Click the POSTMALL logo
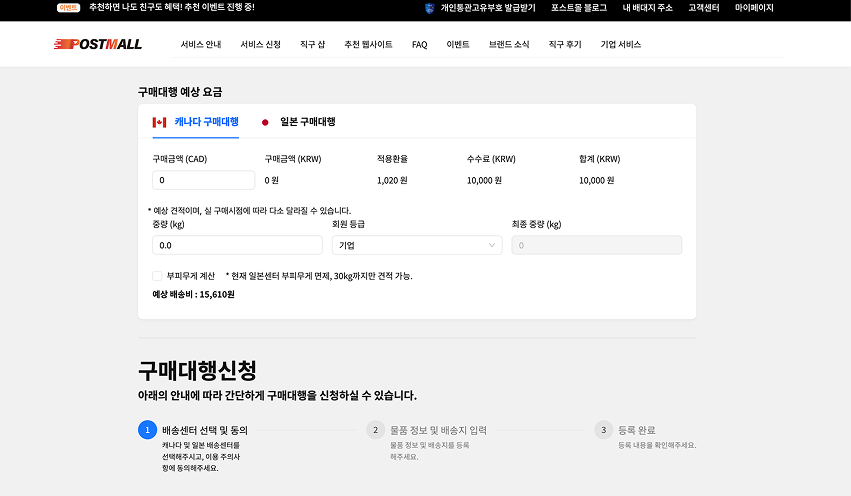851x496 pixels. tap(97, 44)
